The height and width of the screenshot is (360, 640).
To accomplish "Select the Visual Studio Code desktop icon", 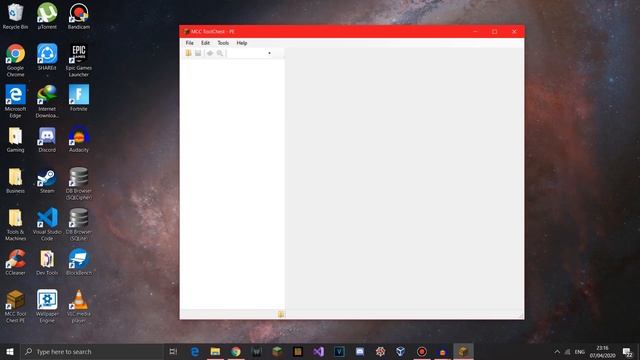I will [47, 224].
